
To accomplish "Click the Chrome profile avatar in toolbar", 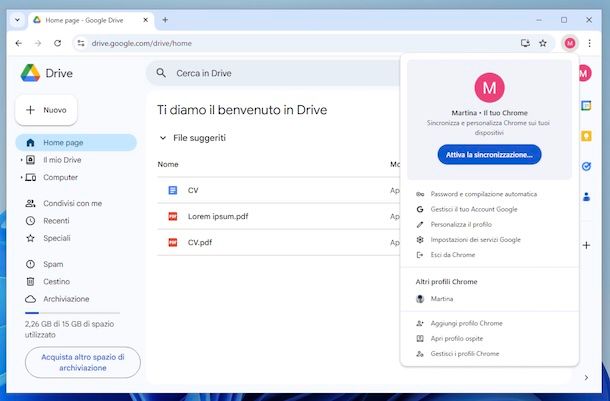I will point(569,43).
